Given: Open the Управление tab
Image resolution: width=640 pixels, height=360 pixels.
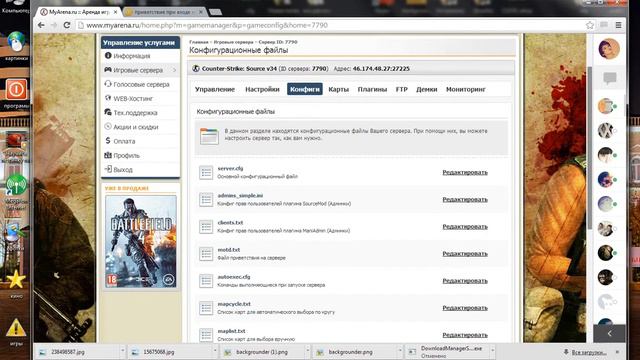Looking at the screenshot, I should [x=215, y=89].
